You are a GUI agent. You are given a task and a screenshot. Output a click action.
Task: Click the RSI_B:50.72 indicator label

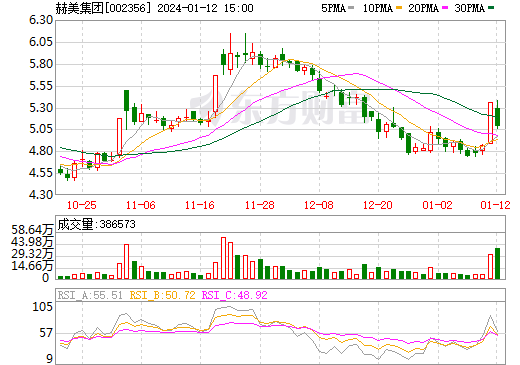pyautogui.click(x=162, y=295)
